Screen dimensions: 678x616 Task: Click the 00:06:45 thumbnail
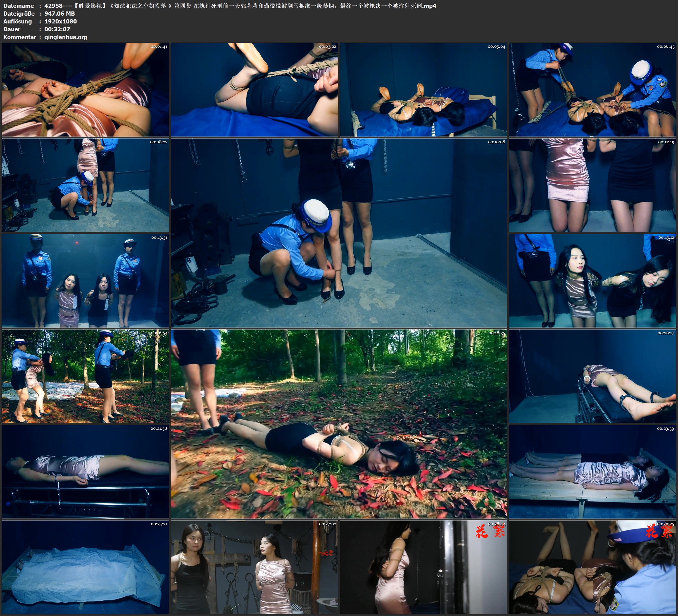pos(592,89)
